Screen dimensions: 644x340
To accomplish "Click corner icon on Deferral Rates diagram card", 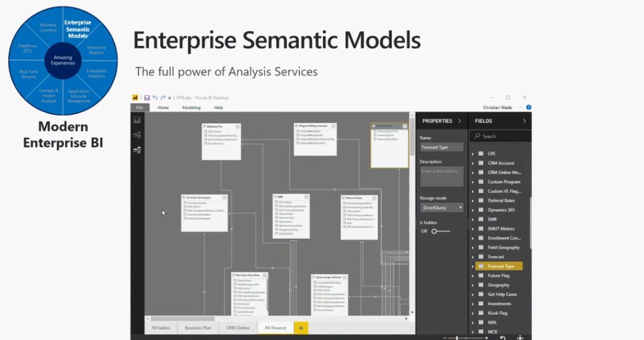I will tap(374, 198).
